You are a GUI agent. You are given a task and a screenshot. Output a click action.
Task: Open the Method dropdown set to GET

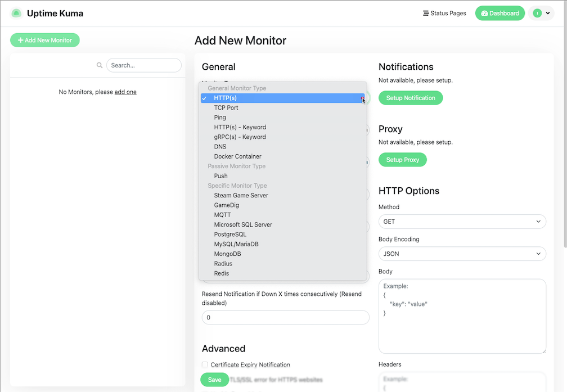click(462, 222)
